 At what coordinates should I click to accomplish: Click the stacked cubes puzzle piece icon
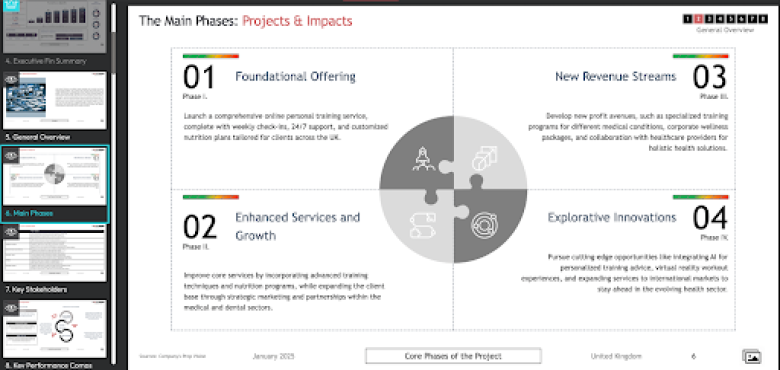(484, 159)
